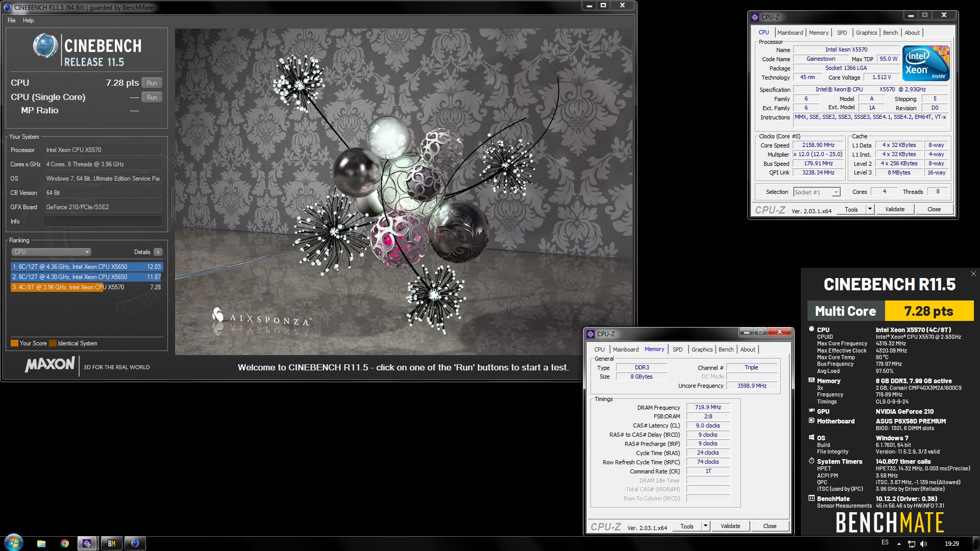Screen dimensions: 980x551
Task: Open the CPU ranking dropdown
Action: [51, 252]
